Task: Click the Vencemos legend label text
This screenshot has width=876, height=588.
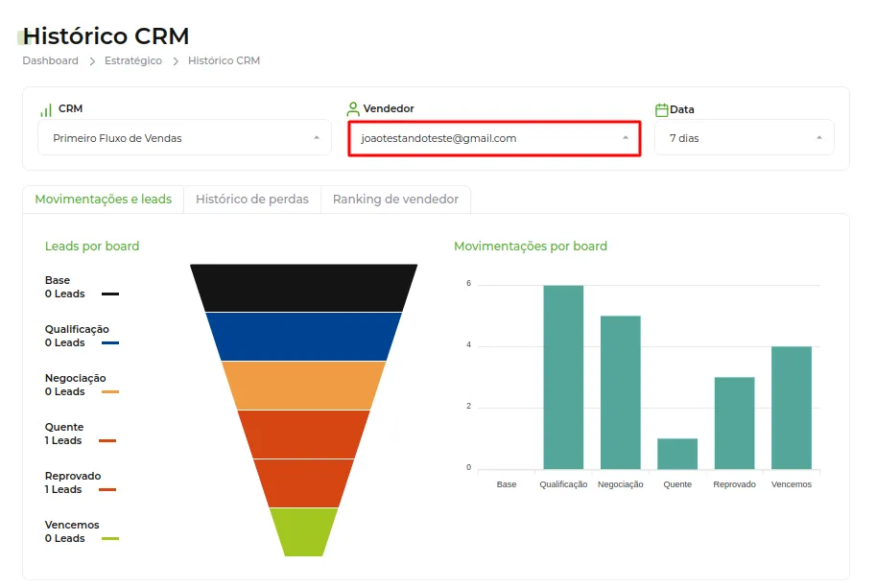Action: tap(72, 525)
